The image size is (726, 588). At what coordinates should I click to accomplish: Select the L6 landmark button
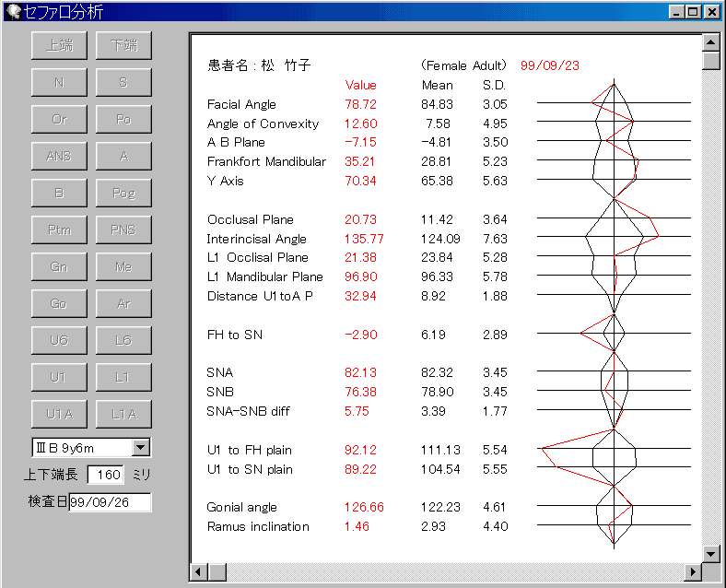[123, 340]
